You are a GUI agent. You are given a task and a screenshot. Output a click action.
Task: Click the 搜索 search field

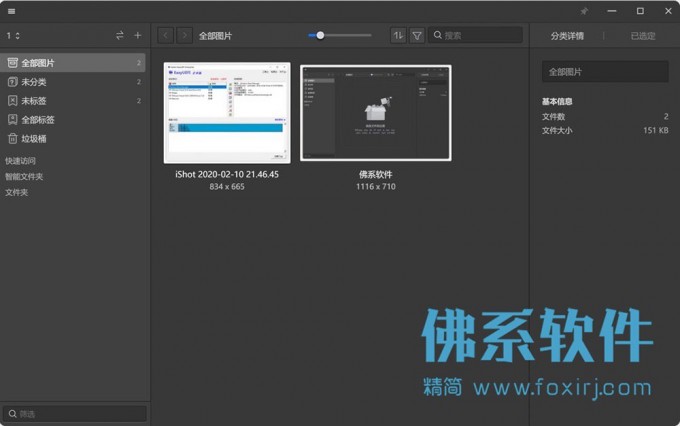coord(475,35)
